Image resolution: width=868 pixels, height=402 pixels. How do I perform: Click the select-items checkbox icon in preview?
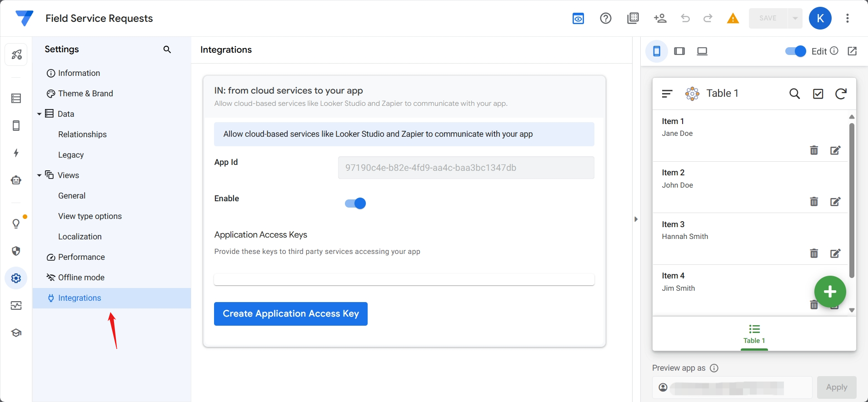(x=818, y=94)
